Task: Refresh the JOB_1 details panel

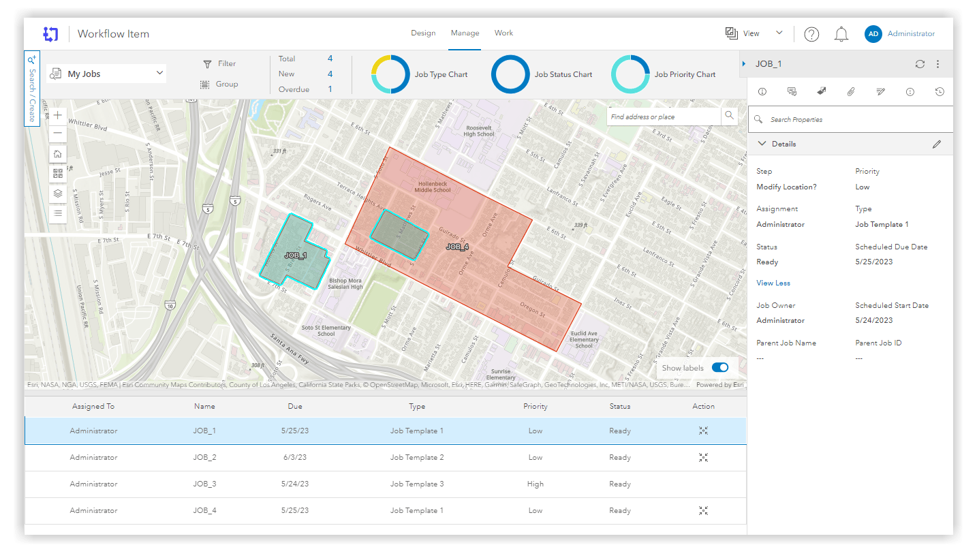Action: (x=920, y=64)
